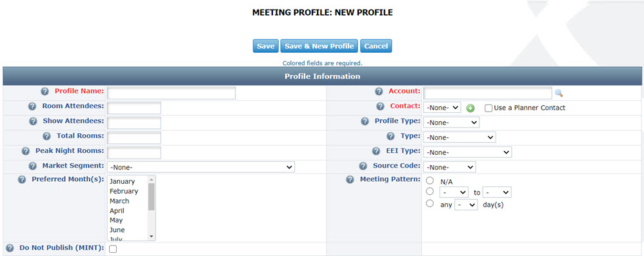The height and width of the screenshot is (256, 644).
Task: Select the 'any day(s)' radio option
Action: pos(430,203)
